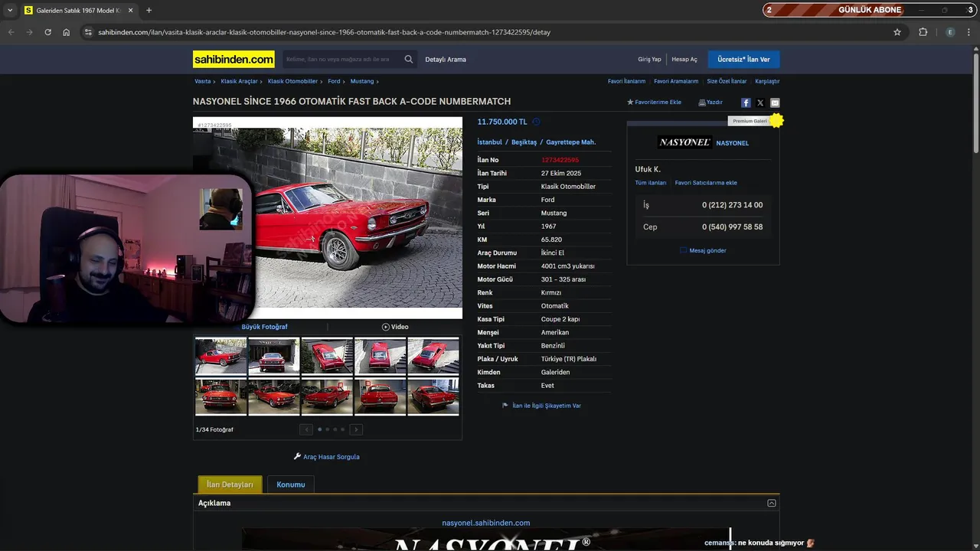The width and height of the screenshot is (980, 551).
Task: Open Detaylı Arama
Action: (446, 59)
